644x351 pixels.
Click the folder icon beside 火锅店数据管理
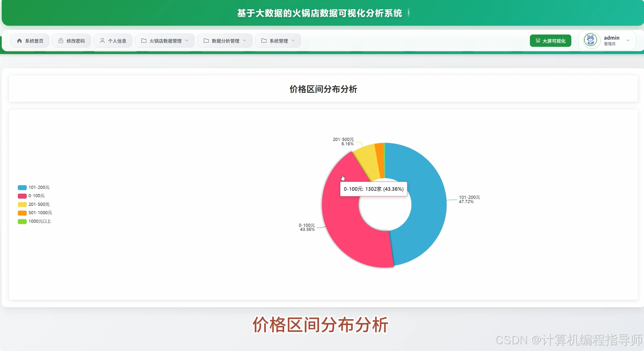click(x=144, y=41)
